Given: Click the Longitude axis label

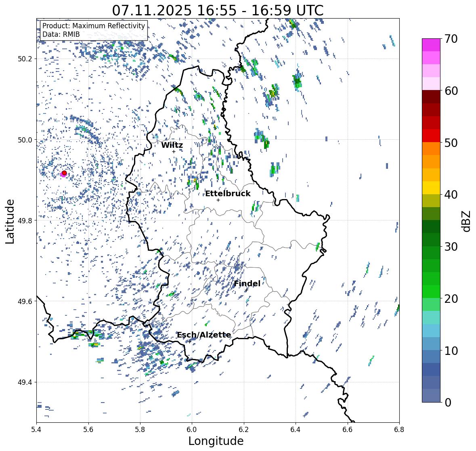Looking at the screenshot, I should coord(216,441).
